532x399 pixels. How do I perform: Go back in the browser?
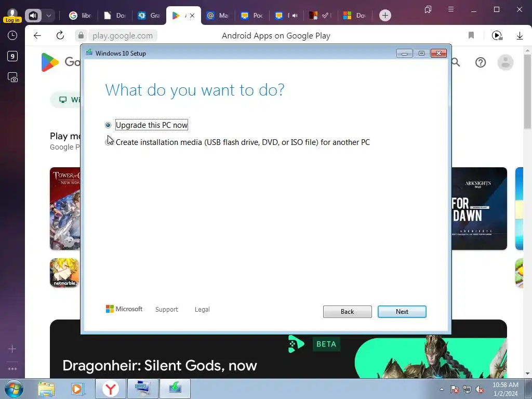pos(37,36)
